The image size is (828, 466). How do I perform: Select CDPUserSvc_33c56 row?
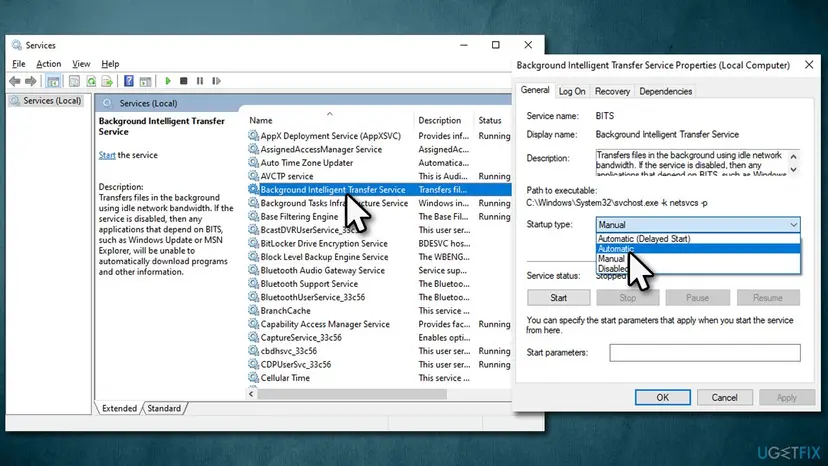[x=379, y=365]
